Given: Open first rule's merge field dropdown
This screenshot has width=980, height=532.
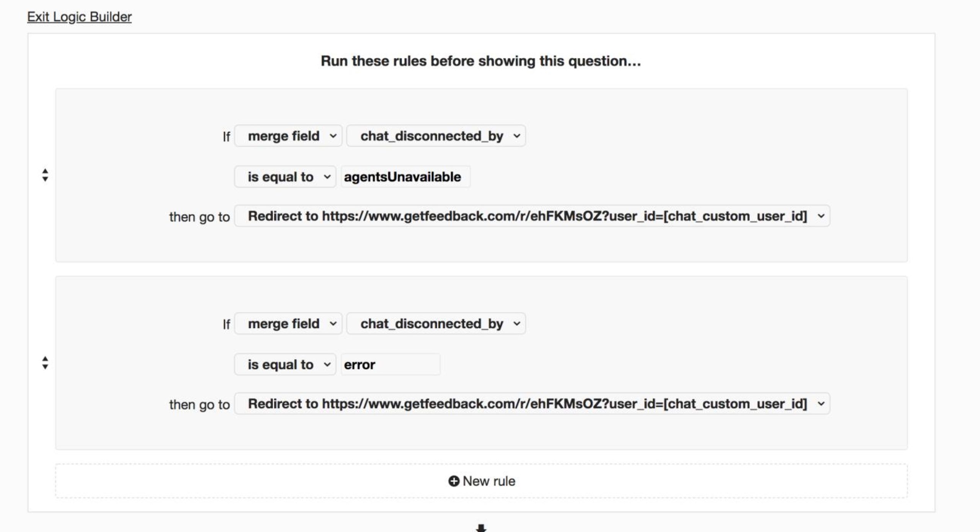Looking at the screenshot, I should [x=288, y=136].
